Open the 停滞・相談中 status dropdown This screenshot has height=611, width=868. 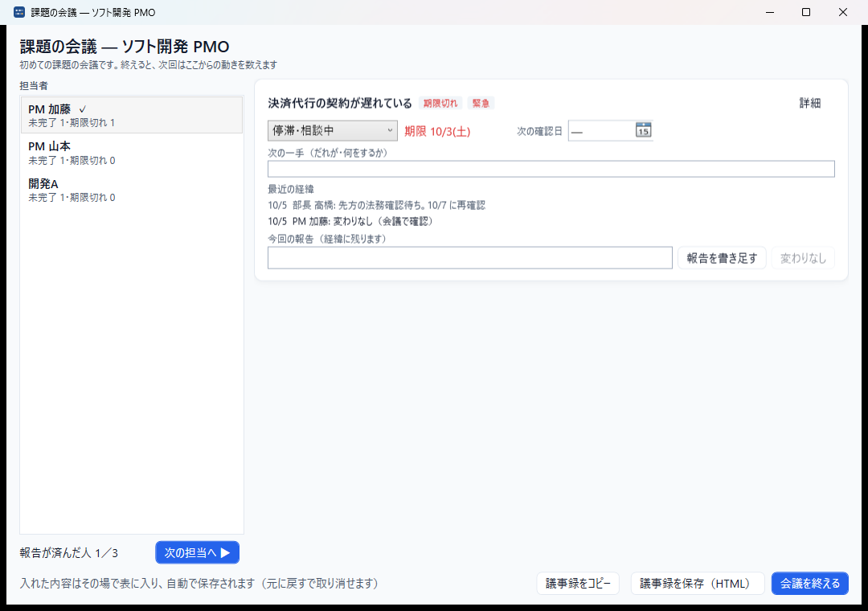click(332, 131)
